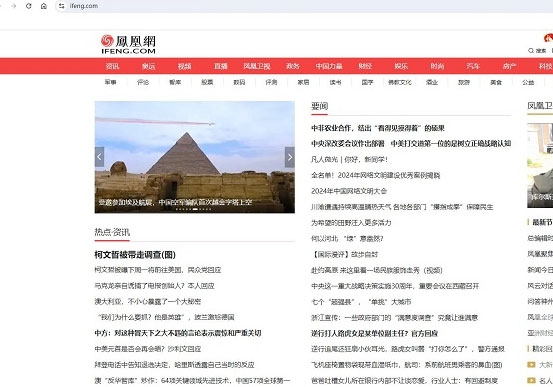Image resolution: width=553 pixels, height=387 pixels.
Task: Open 军事 in the secondary nav
Action: coord(110,82)
